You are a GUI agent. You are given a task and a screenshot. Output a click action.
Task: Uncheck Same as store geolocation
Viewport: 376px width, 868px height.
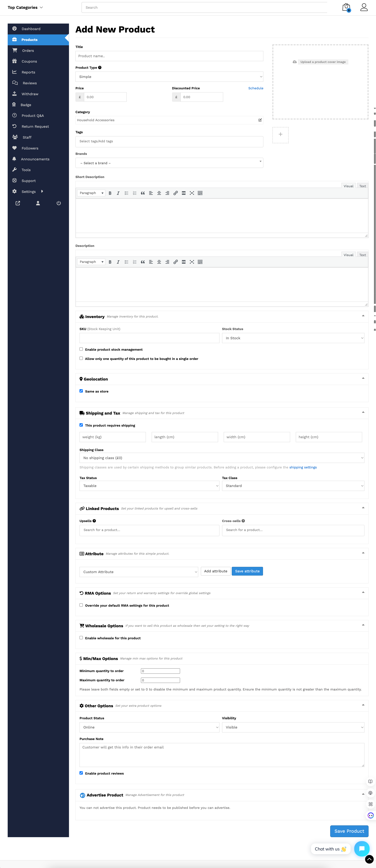point(81,391)
